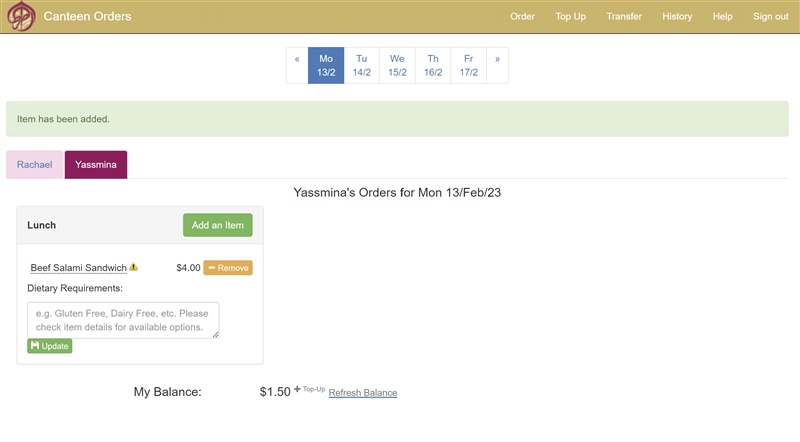Select Wednesday 15/2
This screenshot has width=800, height=442.
click(x=397, y=65)
